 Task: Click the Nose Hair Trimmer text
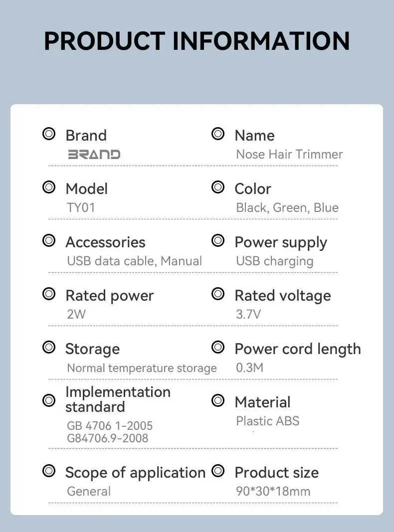(289, 155)
